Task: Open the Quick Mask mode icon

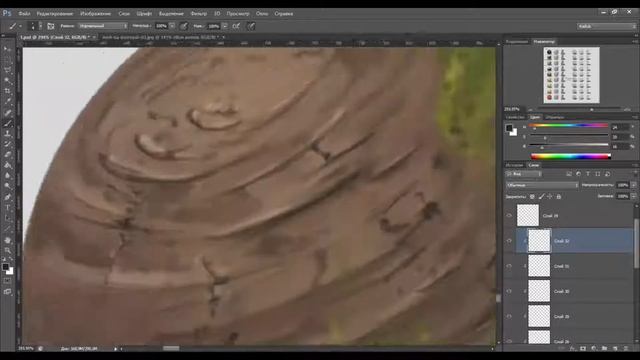Action: [x=7, y=281]
